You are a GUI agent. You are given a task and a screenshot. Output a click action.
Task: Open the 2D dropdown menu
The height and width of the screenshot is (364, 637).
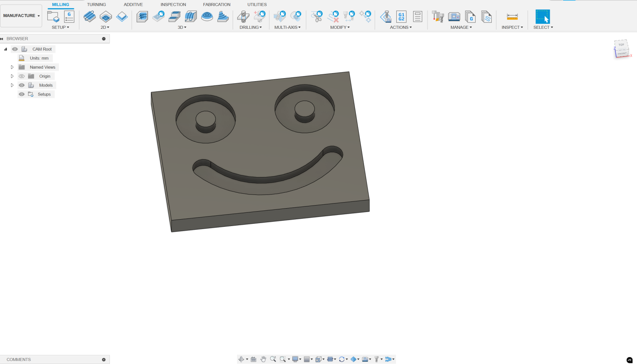click(x=105, y=27)
